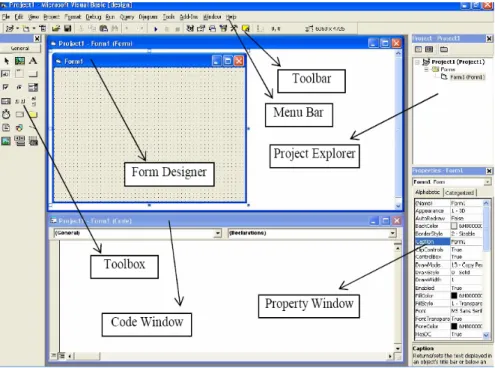This screenshot has height=368, width=495.
Task: Collapse the Project1 (Project1) tree node
Action: (x=417, y=62)
